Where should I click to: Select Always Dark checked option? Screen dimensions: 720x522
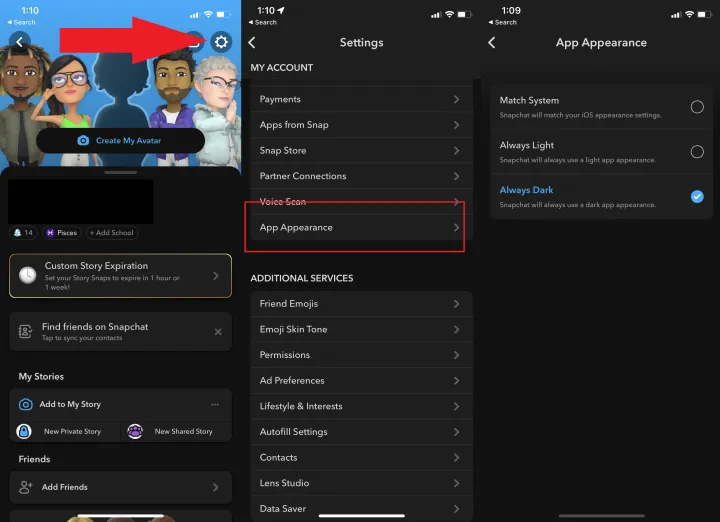[697, 197]
